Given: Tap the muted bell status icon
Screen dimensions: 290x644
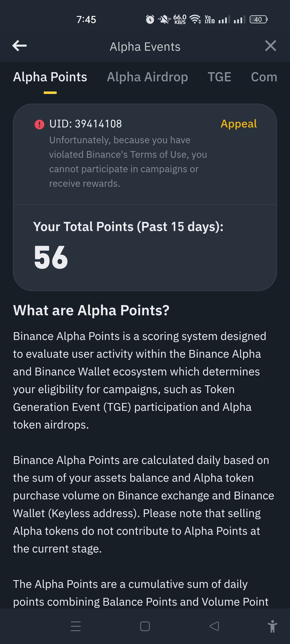Looking at the screenshot, I should pyautogui.click(x=164, y=19).
